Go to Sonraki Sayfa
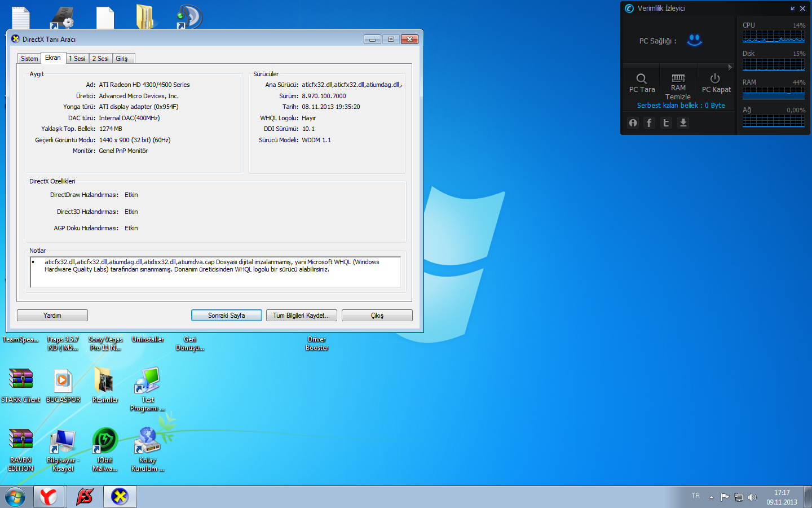This screenshot has width=812, height=508. 227,316
